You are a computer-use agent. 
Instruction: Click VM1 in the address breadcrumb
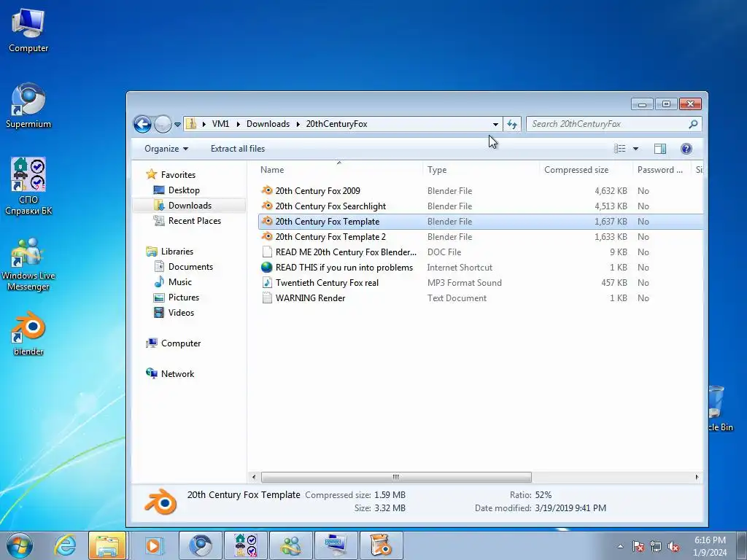pyautogui.click(x=220, y=124)
